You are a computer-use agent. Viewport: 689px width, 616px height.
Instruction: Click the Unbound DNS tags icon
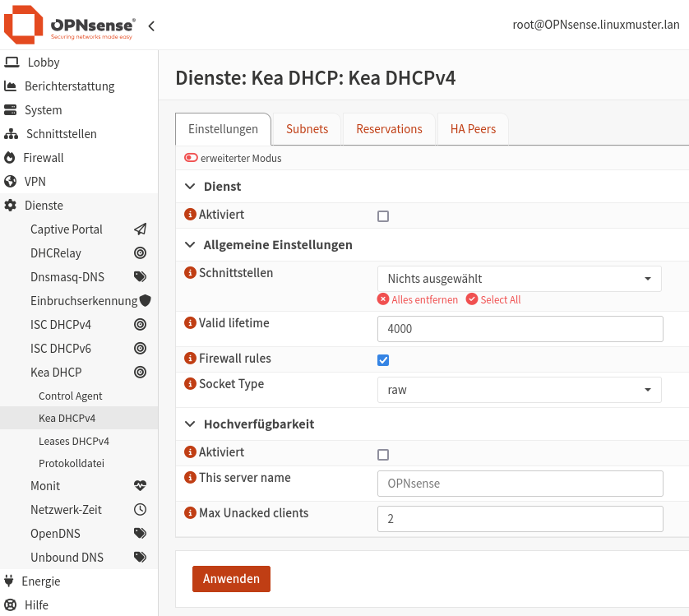pyautogui.click(x=140, y=557)
